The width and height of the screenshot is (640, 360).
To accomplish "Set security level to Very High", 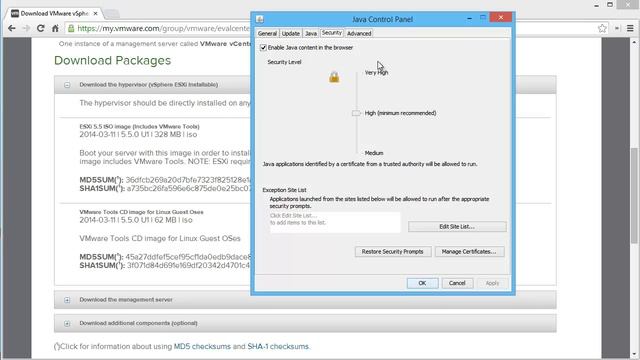I will click(x=376, y=73).
